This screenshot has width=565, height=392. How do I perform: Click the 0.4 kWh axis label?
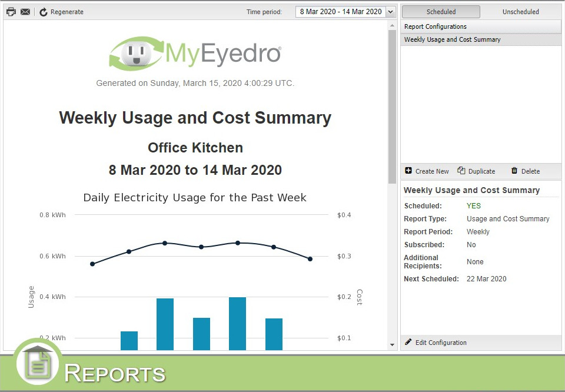52,297
